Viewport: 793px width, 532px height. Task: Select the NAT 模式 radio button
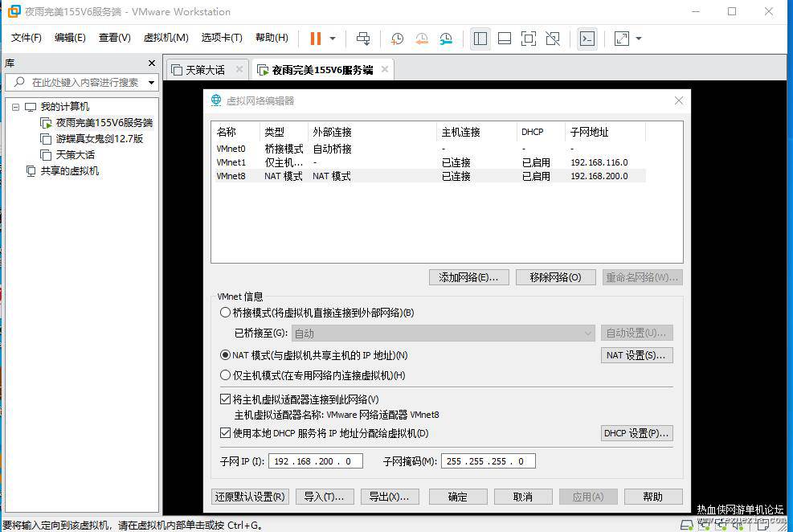pyautogui.click(x=225, y=355)
